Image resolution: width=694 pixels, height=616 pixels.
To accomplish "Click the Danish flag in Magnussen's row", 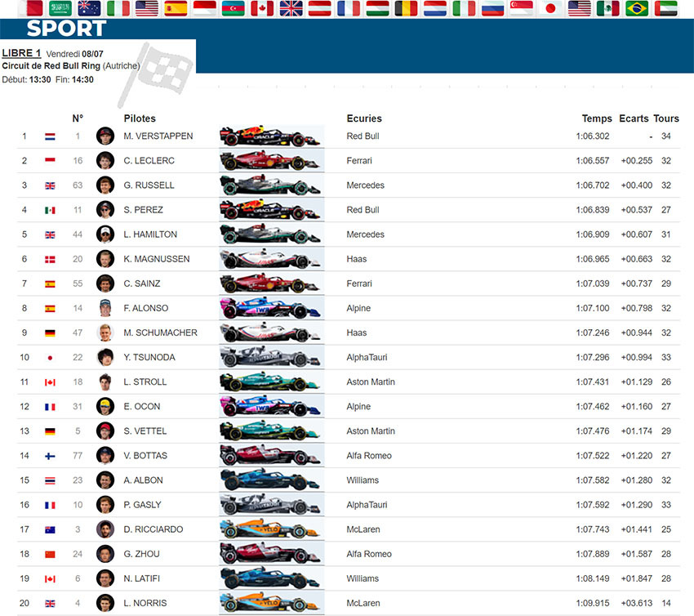I will (50, 260).
